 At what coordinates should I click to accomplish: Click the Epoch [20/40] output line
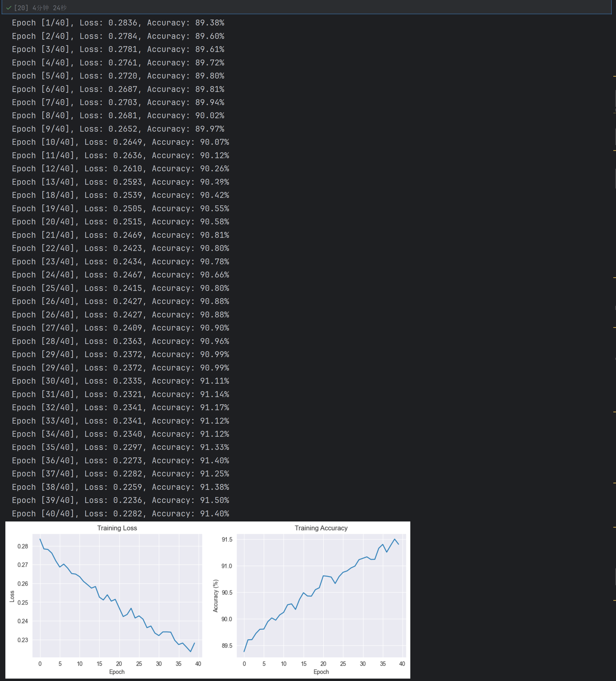click(x=120, y=222)
